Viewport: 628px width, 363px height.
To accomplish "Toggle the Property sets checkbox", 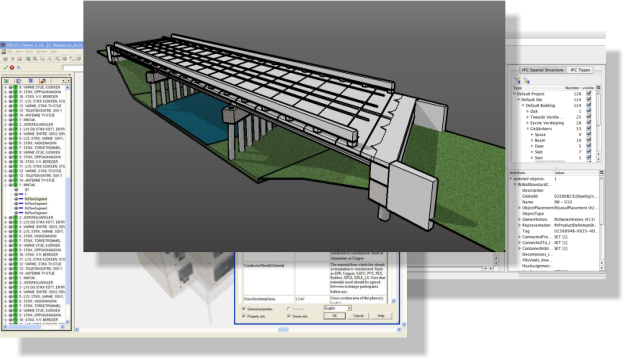I will (244, 316).
